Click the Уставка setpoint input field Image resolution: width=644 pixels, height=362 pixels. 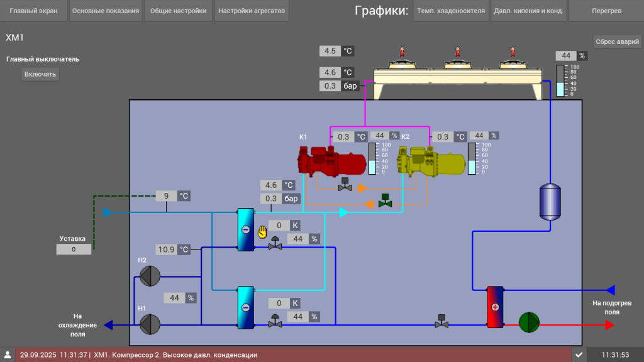[74, 249]
